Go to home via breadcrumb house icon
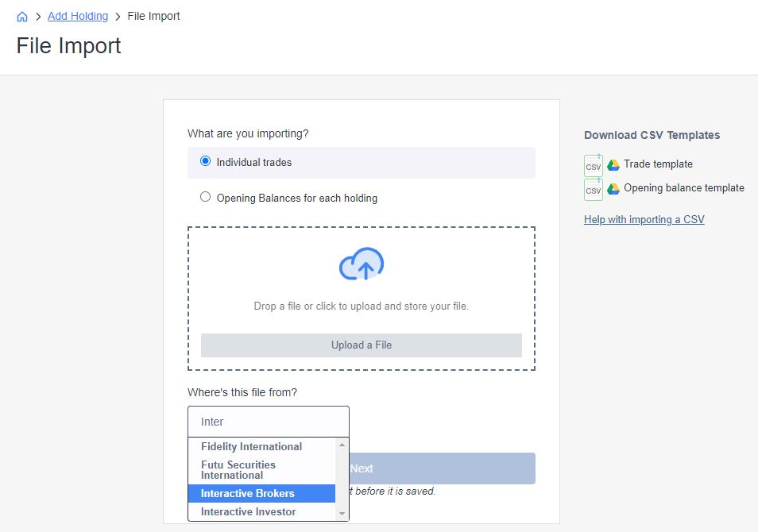This screenshot has width=758, height=532. coord(22,17)
